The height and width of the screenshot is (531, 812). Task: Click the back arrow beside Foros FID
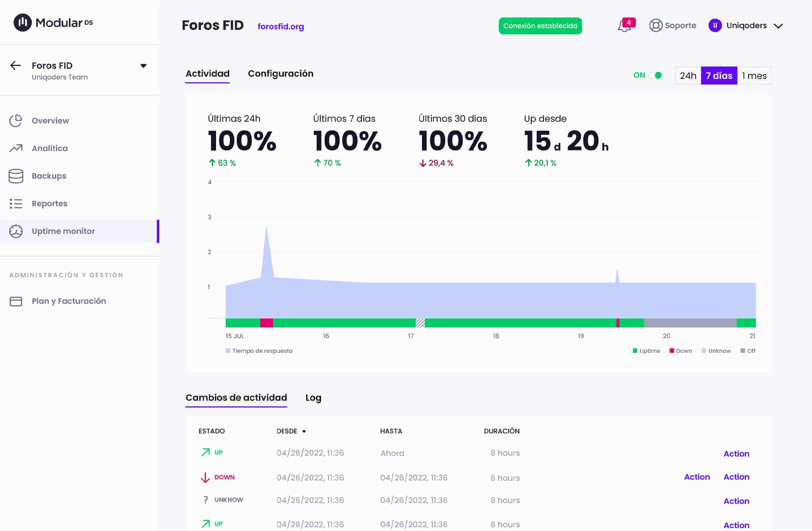coord(16,66)
